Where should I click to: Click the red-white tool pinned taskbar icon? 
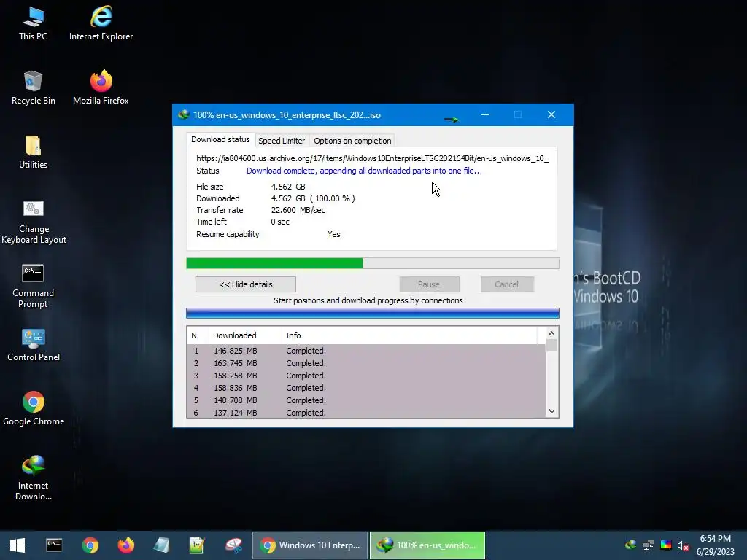[x=233, y=545]
